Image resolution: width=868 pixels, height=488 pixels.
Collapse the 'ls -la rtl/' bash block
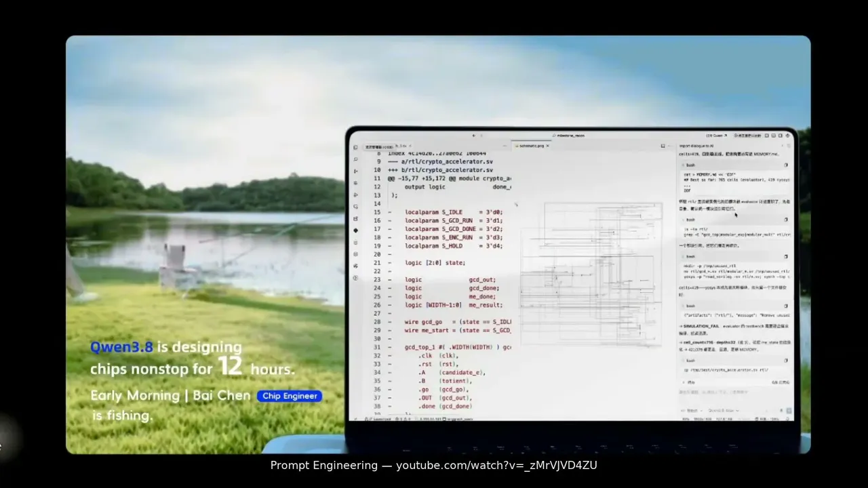point(682,220)
